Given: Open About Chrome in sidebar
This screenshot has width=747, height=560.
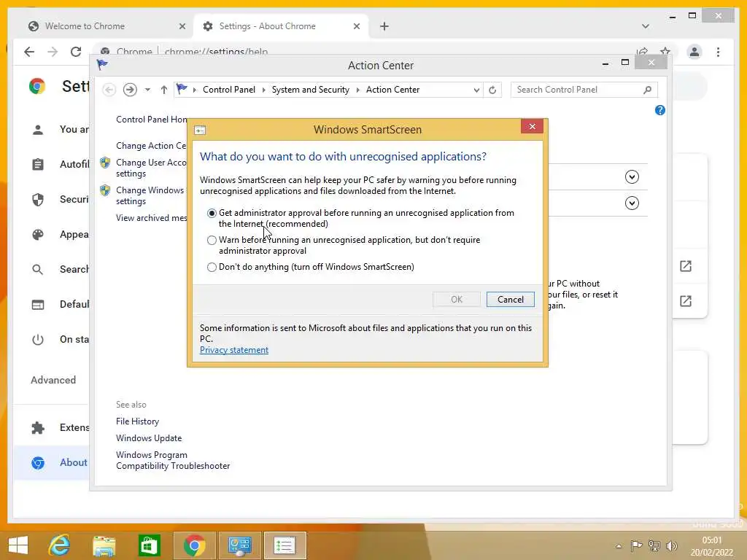Looking at the screenshot, I should tap(52, 462).
